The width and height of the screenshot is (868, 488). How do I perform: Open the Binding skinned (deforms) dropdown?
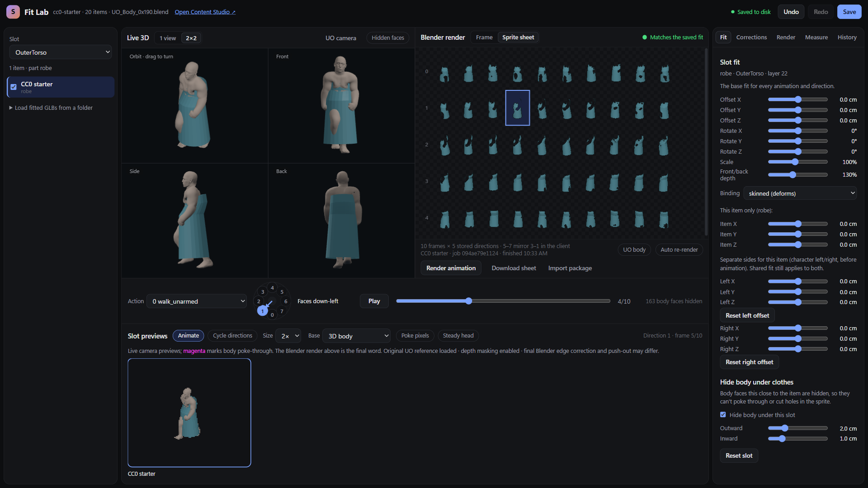point(800,193)
